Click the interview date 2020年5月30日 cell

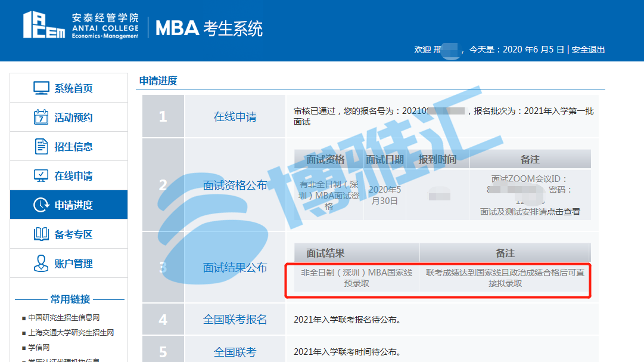click(x=384, y=195)
